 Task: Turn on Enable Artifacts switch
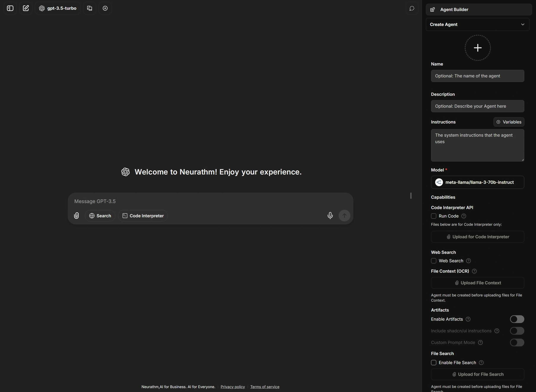click(517, 319)
